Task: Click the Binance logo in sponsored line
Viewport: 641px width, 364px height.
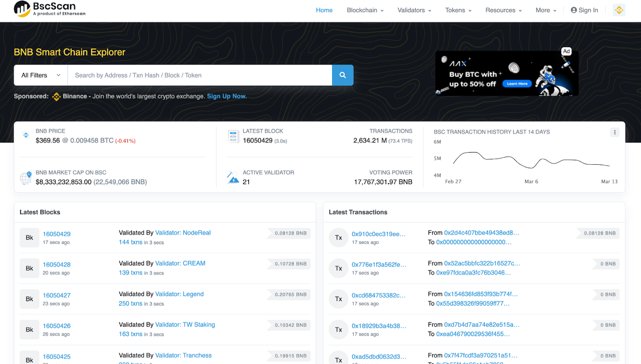Action: 56,97
